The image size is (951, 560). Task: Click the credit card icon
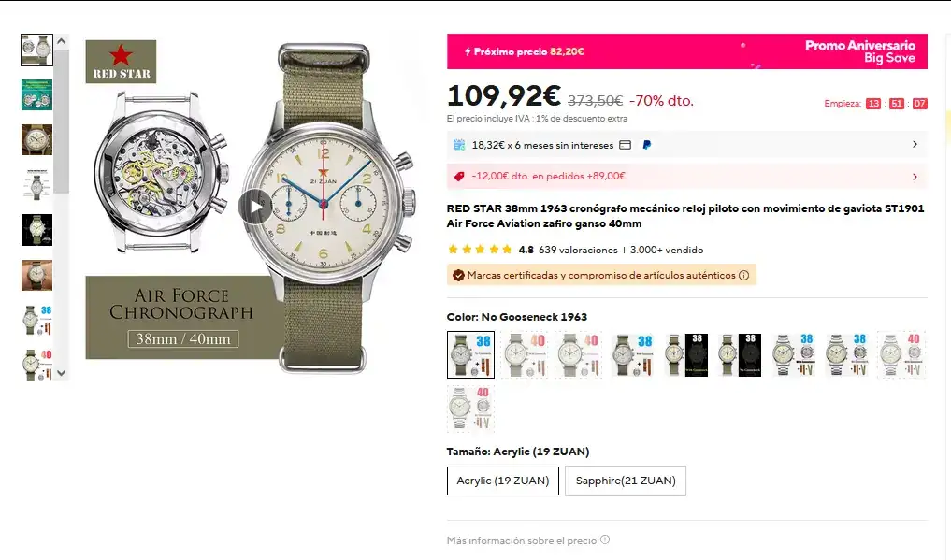coord(626,145)
